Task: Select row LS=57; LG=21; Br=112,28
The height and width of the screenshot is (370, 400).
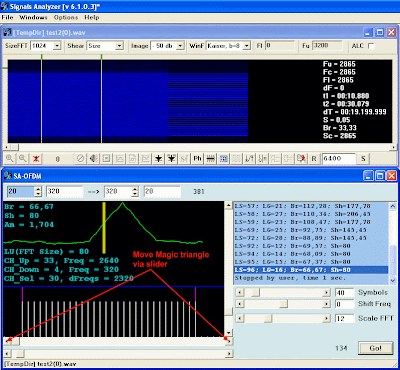Action: tap(311, 206)
